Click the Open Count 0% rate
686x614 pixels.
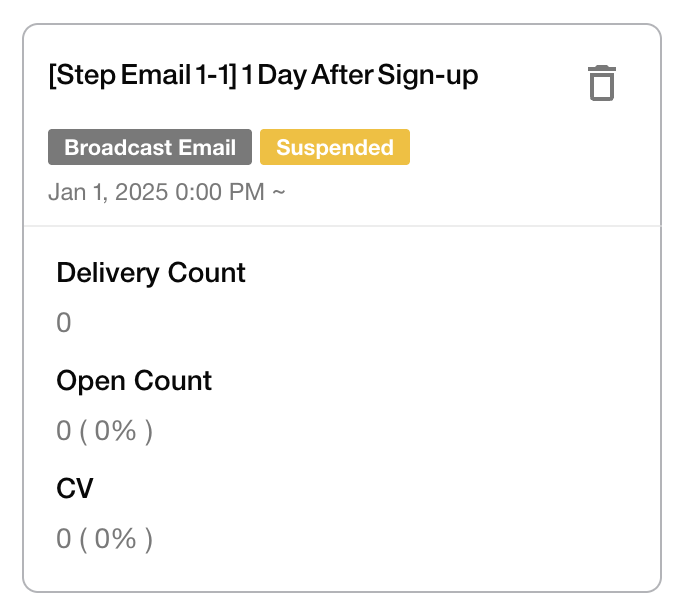point(116,431)
